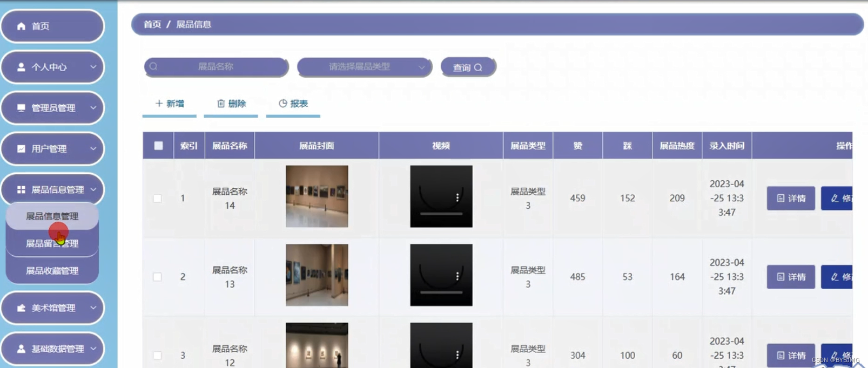Collapse the 展品信息管理 menu chevron

[x=93, y=189]
